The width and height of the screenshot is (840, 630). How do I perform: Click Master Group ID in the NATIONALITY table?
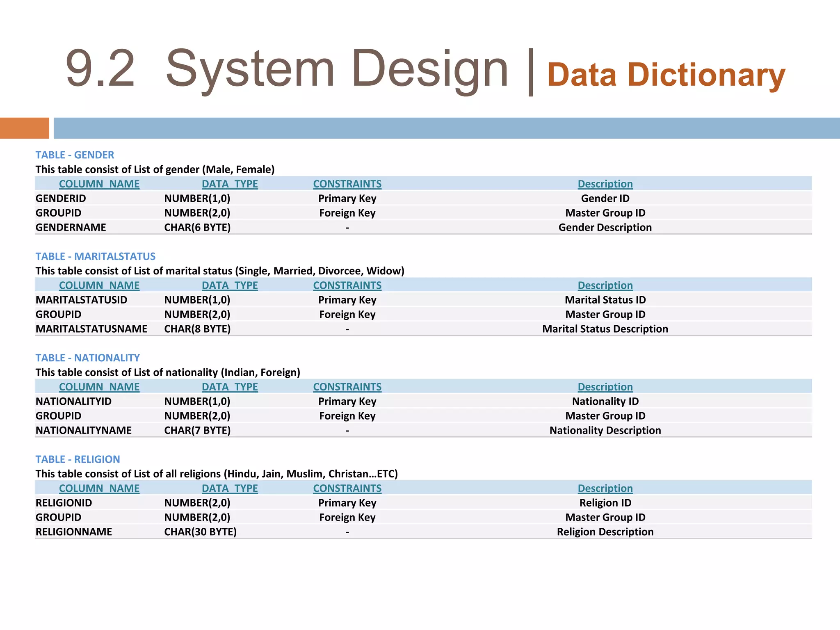pos(605,416)
